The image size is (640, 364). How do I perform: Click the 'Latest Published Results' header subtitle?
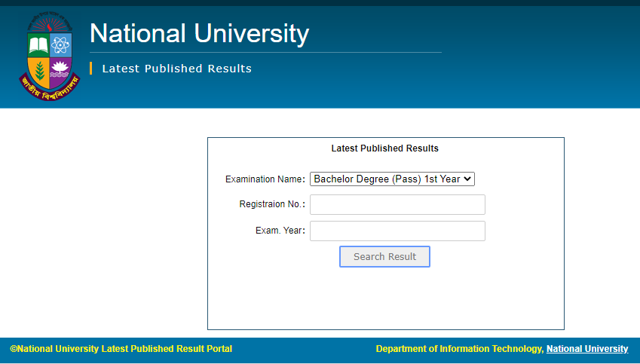(176, 69)
